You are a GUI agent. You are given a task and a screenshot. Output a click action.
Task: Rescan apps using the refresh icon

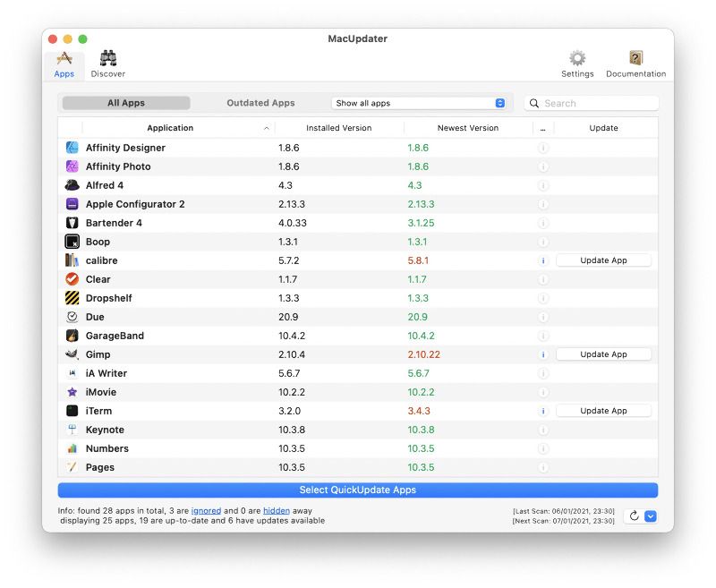pos(634,516)
